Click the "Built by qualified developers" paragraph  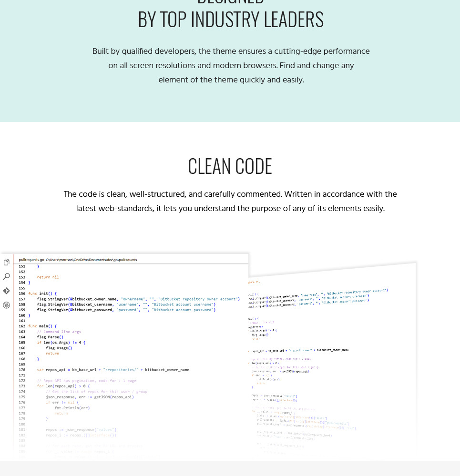tap(231, 65)
